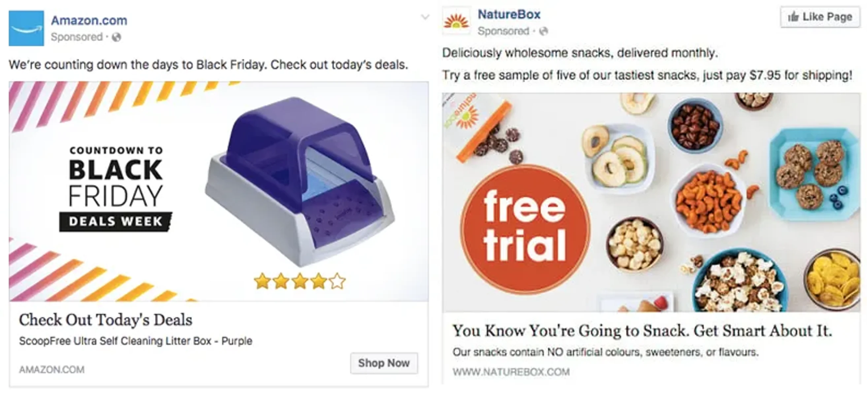The width and height of the screenshot is (868, 402).
Task: Click the globe icon beside Amazon Sponsored
Action: pos(117,37)
